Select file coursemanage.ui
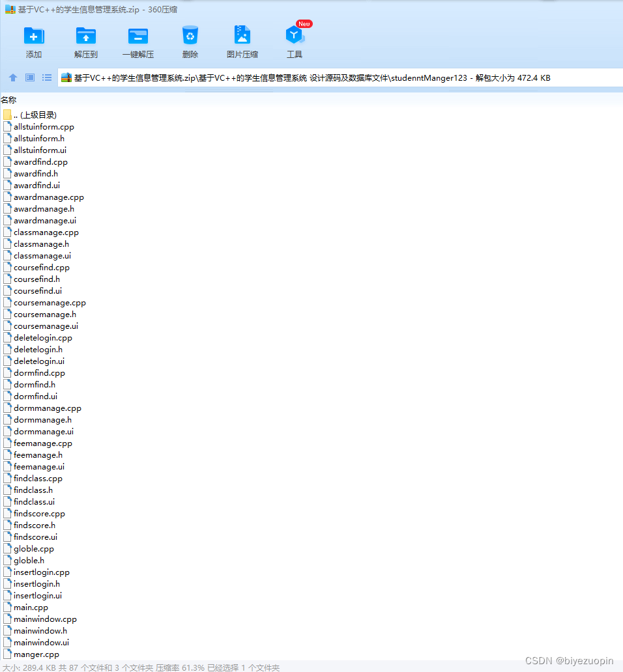This screenshot has width=623, height=672. coord(41,326)
